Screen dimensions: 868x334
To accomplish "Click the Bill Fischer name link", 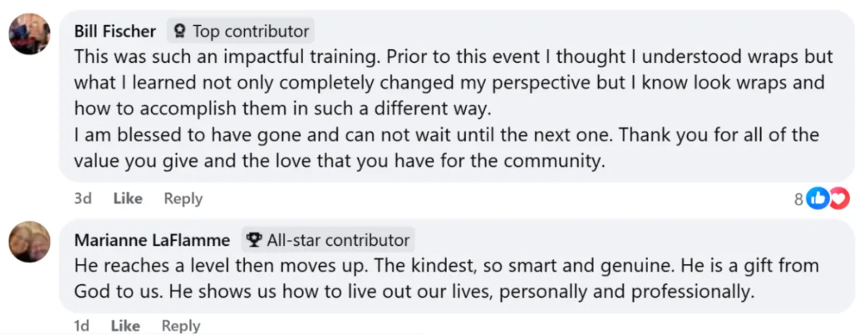I will coord(115,31).
